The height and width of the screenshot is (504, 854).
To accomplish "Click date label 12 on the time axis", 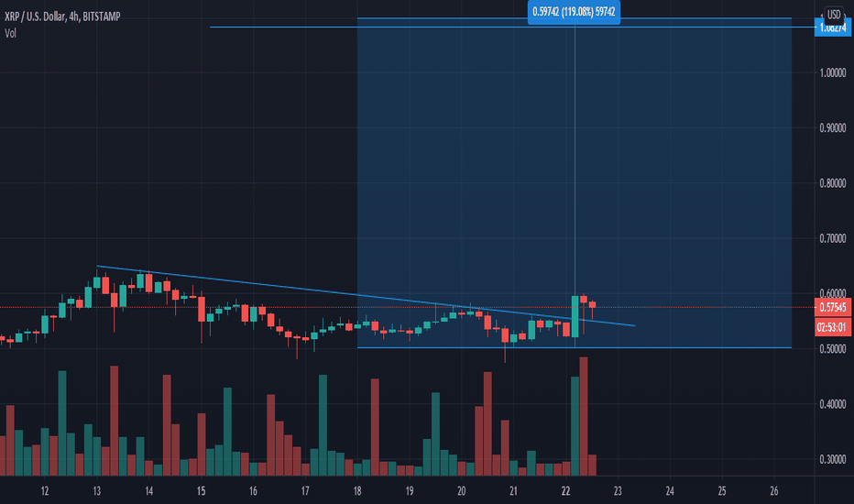I will coord(45,491).
